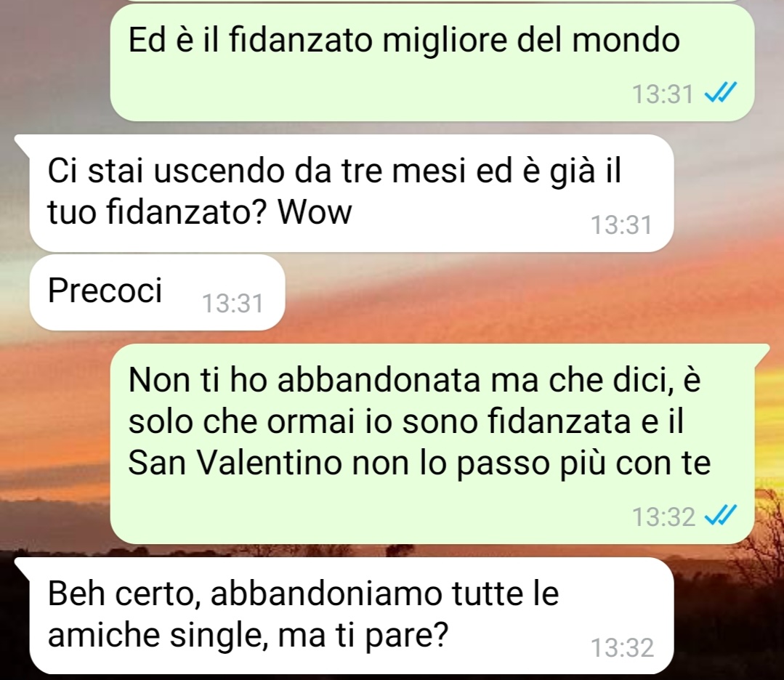Click the word "Wow" in the received message

click(x=315, y=212)
